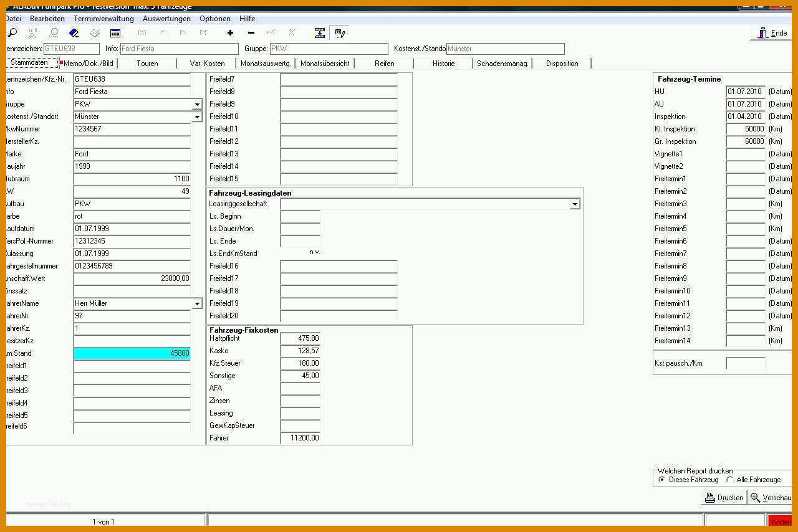
Task: Open the Optionen menu
Action: coord(215,19)
